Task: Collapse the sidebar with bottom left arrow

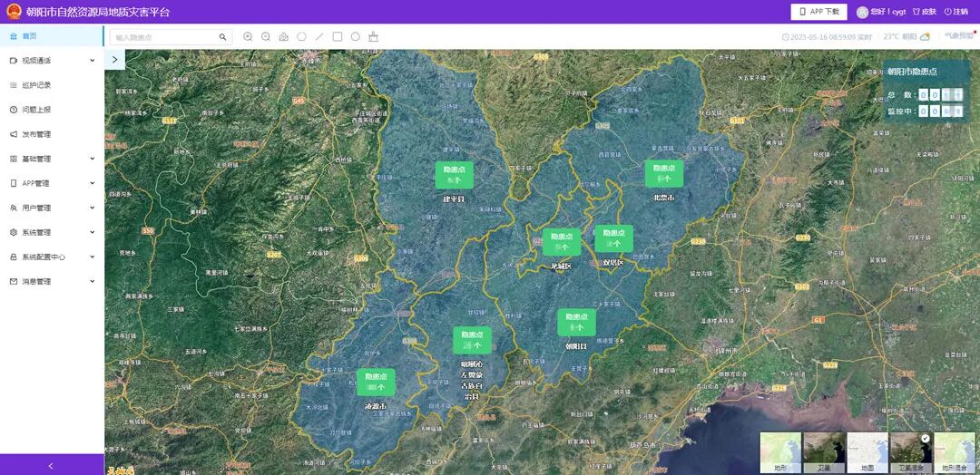Action: click(51, 466)
